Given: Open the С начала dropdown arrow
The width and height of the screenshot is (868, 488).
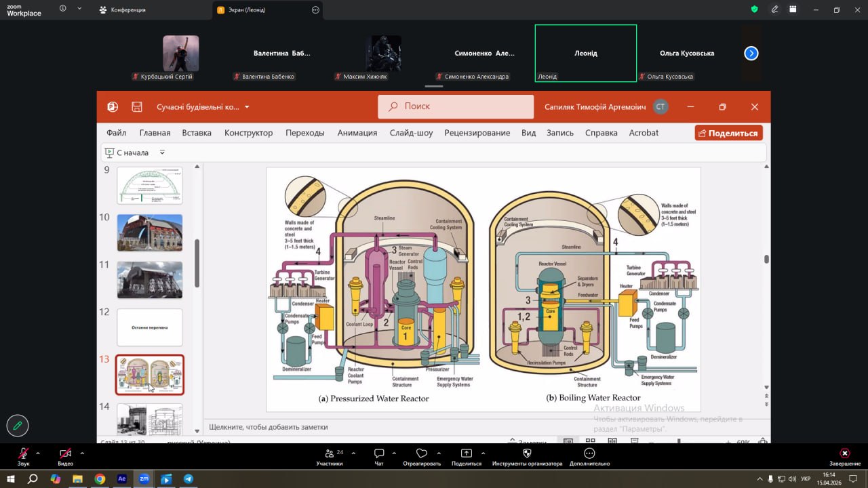Looking at the screenshot, I should coord(162,152).
